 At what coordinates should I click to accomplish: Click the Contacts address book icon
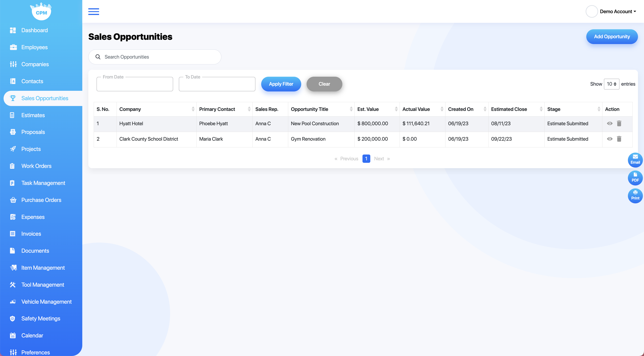13,81
